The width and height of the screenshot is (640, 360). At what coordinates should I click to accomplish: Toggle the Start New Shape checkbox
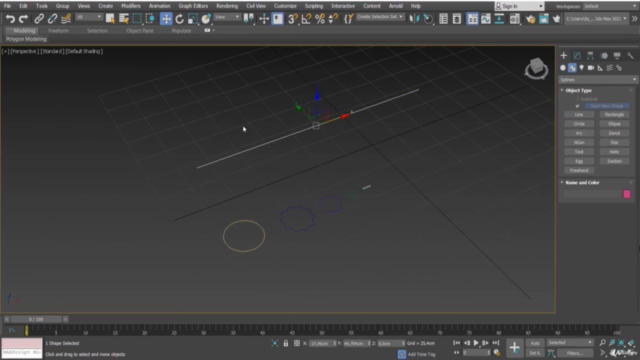(x=578, y=106)
